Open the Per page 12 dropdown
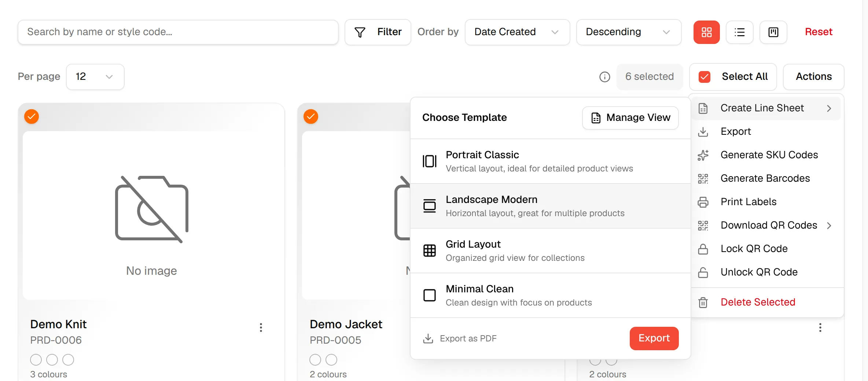 95,77
